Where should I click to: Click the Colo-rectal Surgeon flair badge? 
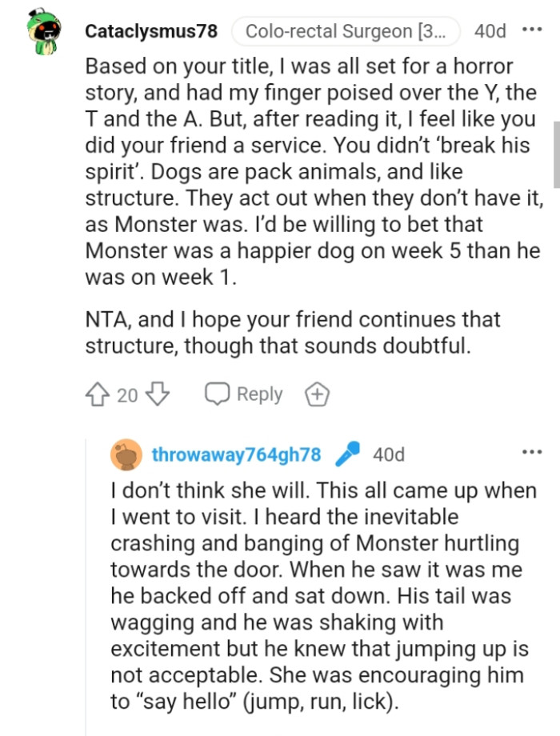[346, 31]
